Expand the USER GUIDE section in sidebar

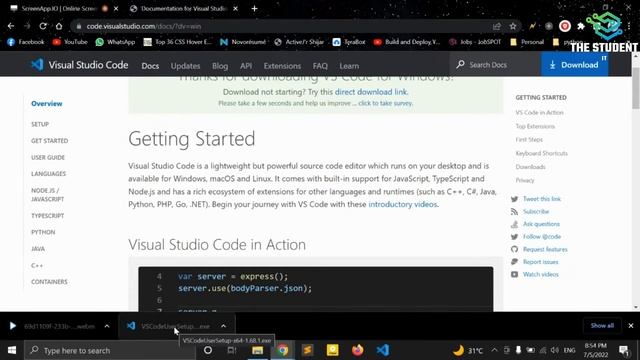click(48, 158)
